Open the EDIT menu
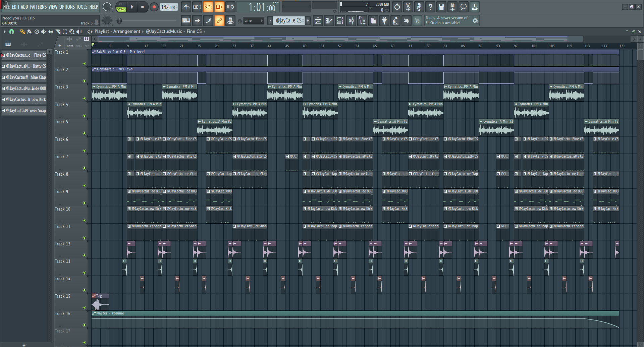This screenshot has height=347, width=644. [15, 7]
